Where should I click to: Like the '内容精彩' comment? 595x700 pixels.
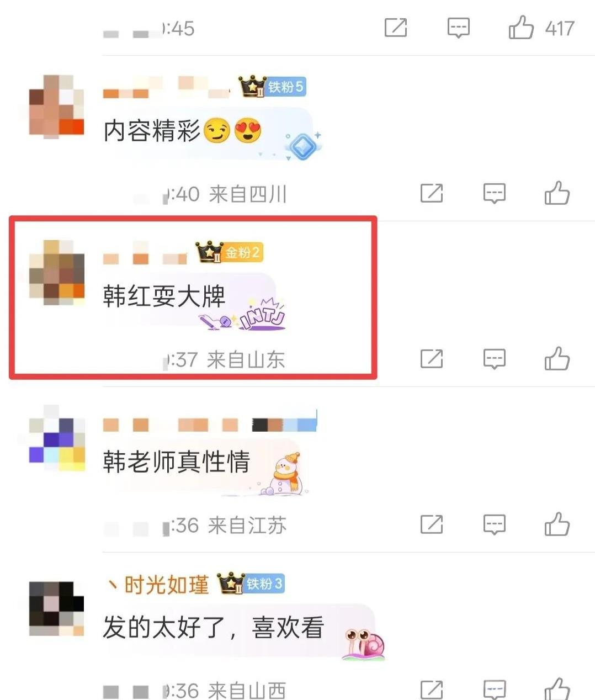point(557,193)
